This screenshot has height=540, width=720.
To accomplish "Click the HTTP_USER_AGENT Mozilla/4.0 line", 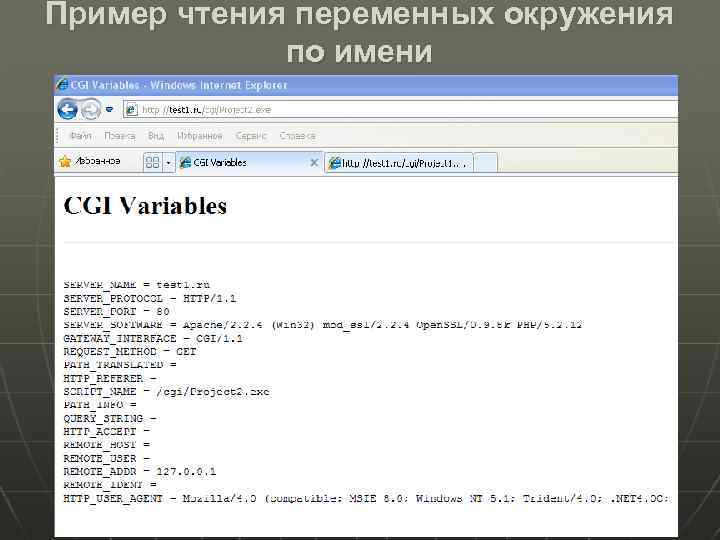I will (x=368, y=498).
